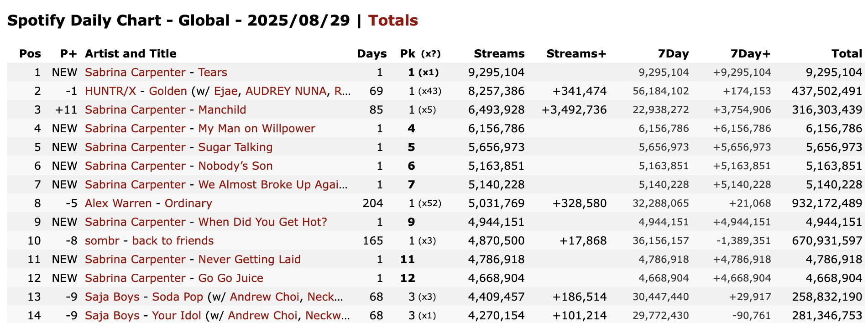Open the Nobody's Son song link
The image size is (868, 323).
coord(235,166)
